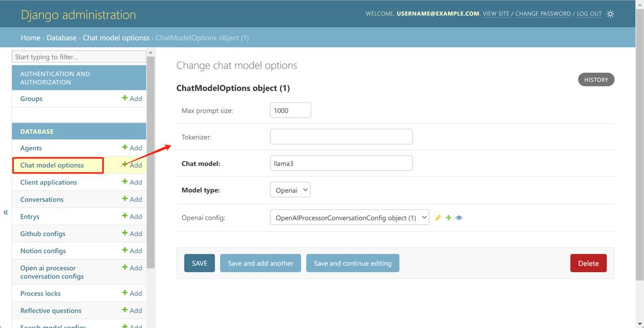The width and height of the screenshot is (644, 328).
Task: Toggle the light/dark theme icon
Action: tap(611, 14)
